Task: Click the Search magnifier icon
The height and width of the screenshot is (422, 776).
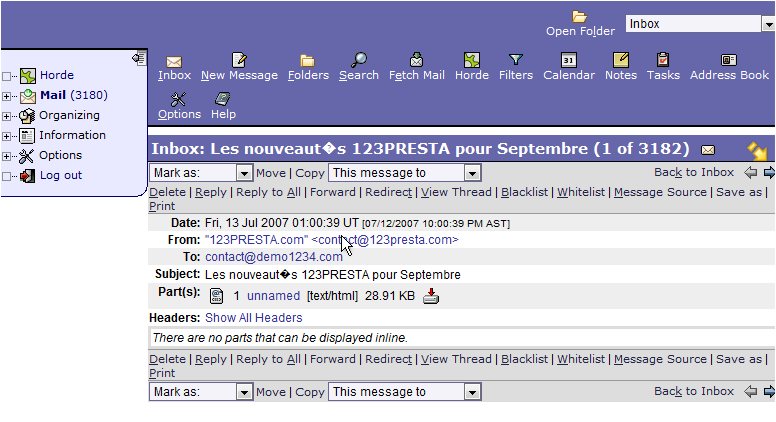Action: click(x=358, y=60)
